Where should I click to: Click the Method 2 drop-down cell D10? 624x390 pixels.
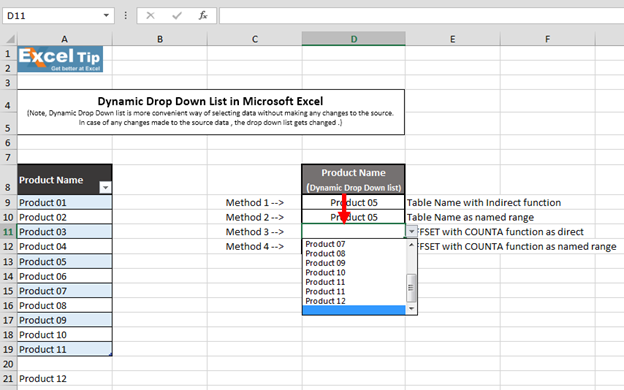coord(353,217)
